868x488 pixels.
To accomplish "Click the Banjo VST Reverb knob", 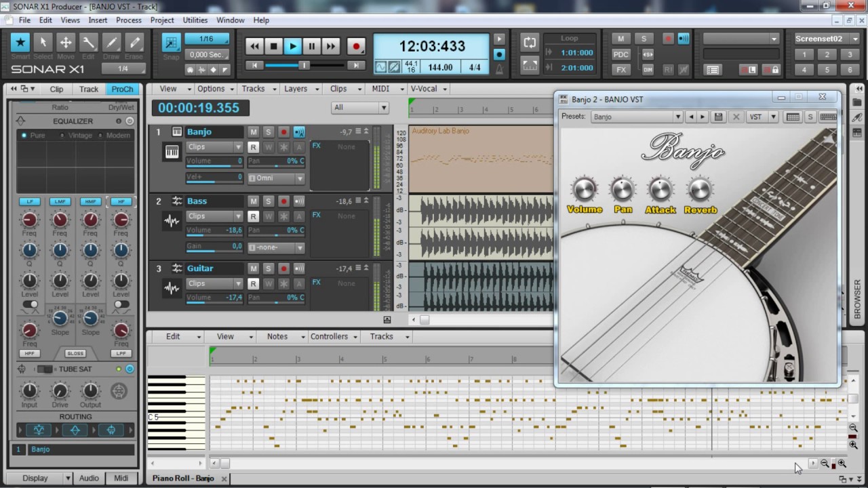I will 700,190.
